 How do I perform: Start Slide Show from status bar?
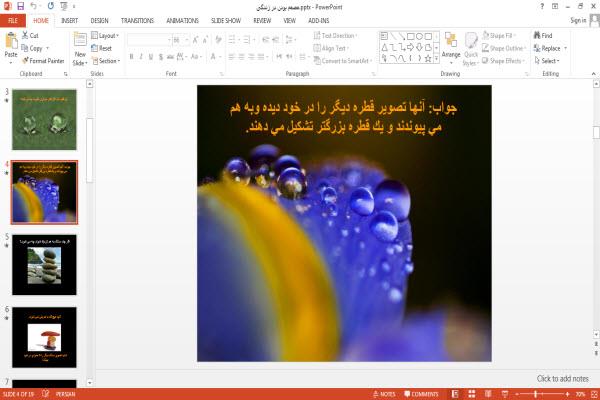[x=505, y=394]
